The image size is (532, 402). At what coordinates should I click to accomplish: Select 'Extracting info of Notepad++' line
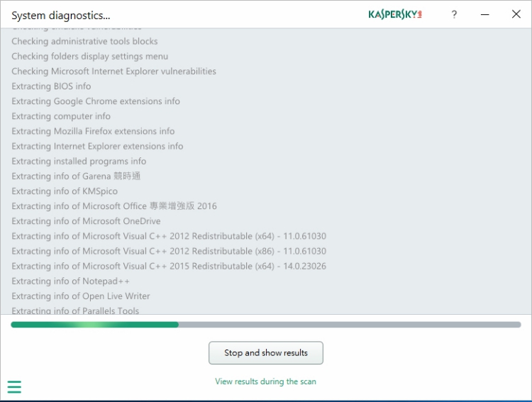pyautogui.click(x=70, y=281)
